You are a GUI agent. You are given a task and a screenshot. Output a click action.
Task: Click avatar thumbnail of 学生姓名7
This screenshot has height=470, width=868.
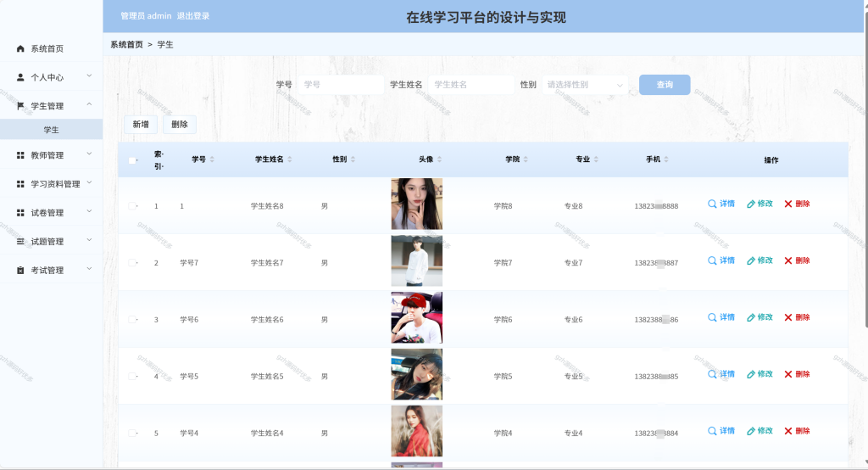pos(417,261)
